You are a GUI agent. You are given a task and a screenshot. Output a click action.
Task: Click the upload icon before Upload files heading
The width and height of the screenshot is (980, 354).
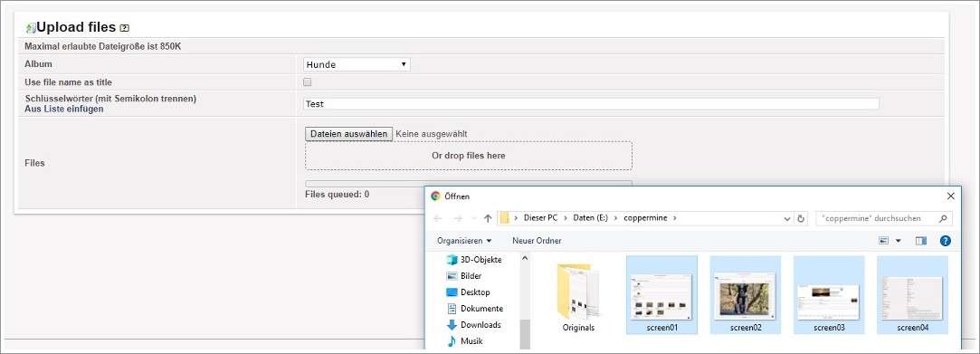point(30,28)
